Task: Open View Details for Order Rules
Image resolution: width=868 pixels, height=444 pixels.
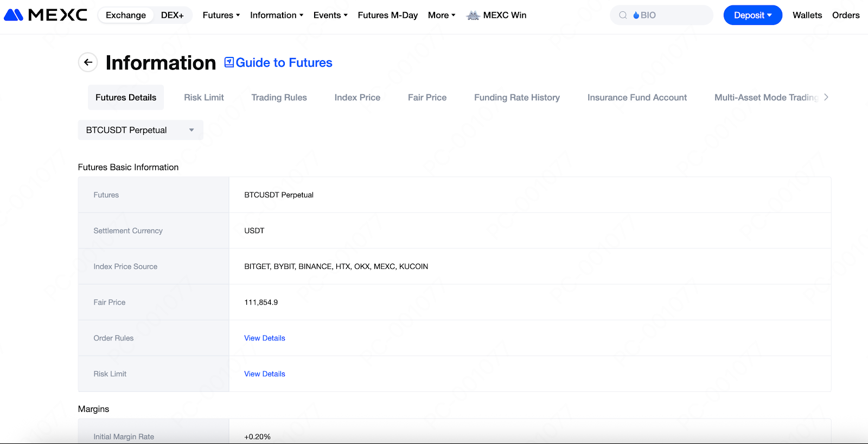Action: [265, 338]
